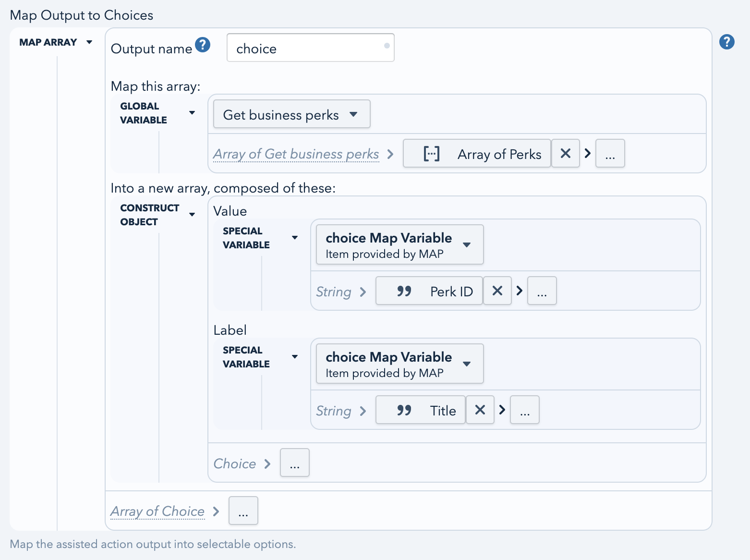The width and height of the screenshot is (750, 560).
Task: Click the Array of Get business perks link
Action: [x=296, y=154]
